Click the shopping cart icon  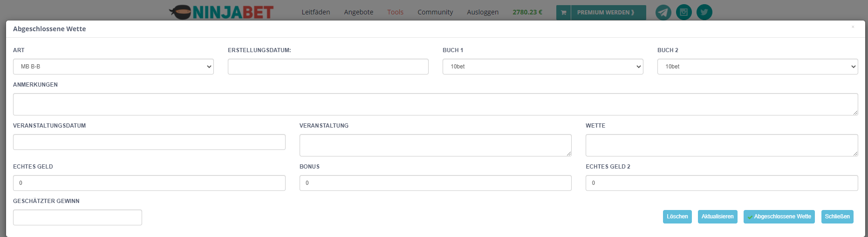[x=563, y=13]
